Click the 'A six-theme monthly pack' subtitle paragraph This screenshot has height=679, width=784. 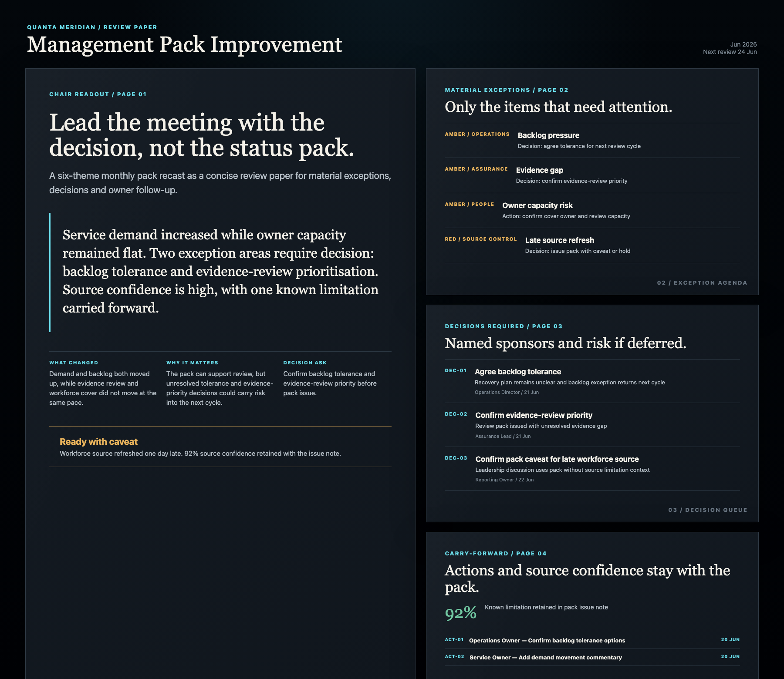[220, 183]
